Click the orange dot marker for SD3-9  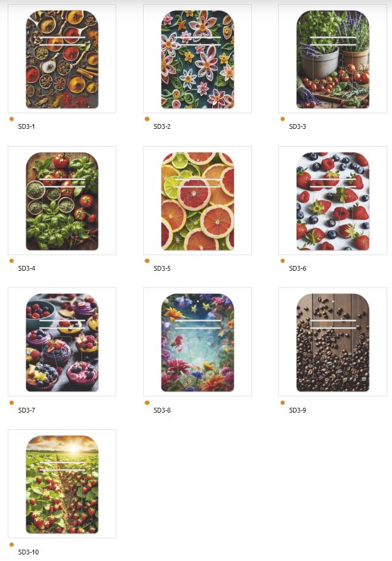point(282,402)
